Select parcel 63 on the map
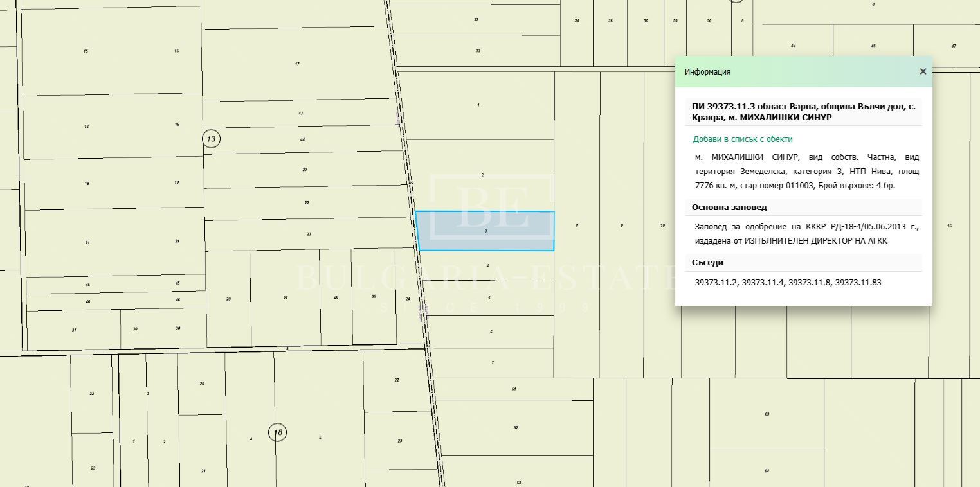This screenshot has height=487, width=980. point(767,414)
